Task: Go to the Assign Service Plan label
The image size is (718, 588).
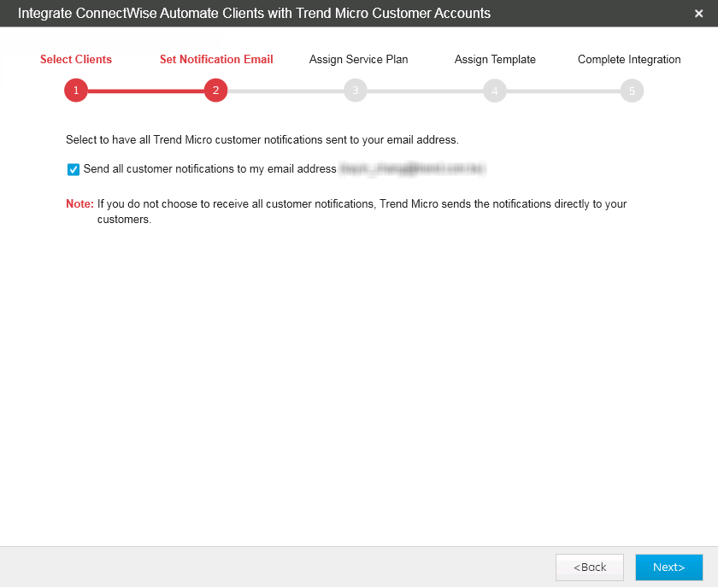Action: pyautogui.click(x=358, y=60)
